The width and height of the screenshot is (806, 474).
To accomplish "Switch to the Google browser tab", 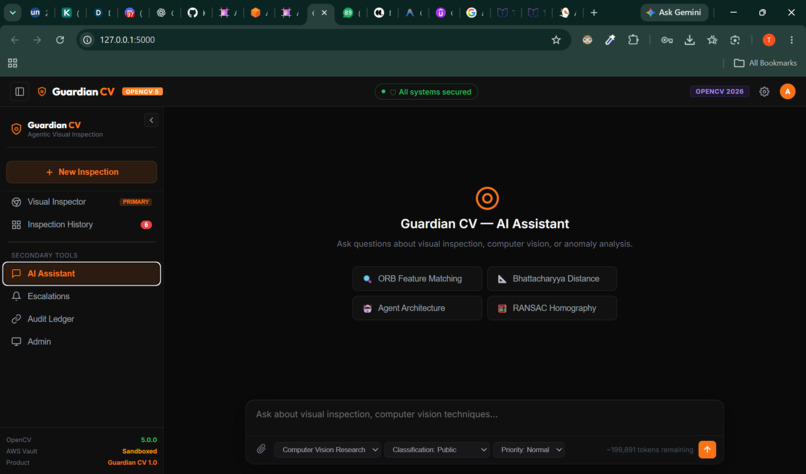I will (472, 13).
